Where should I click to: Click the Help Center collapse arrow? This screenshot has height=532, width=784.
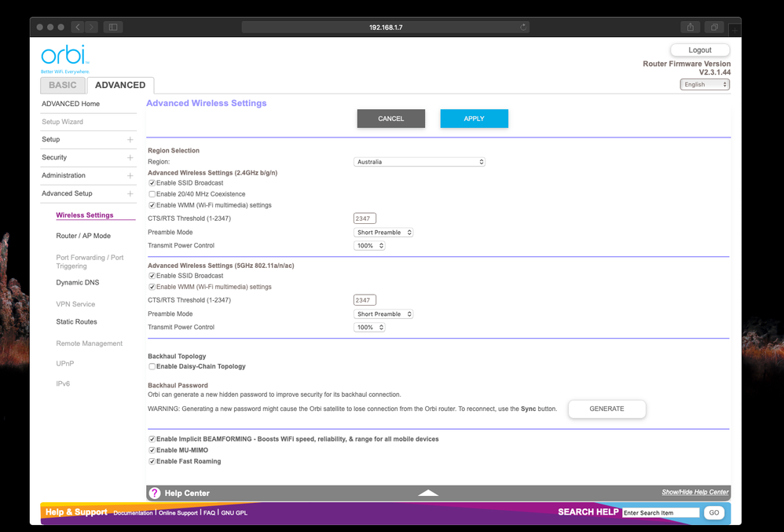point(428,493)
